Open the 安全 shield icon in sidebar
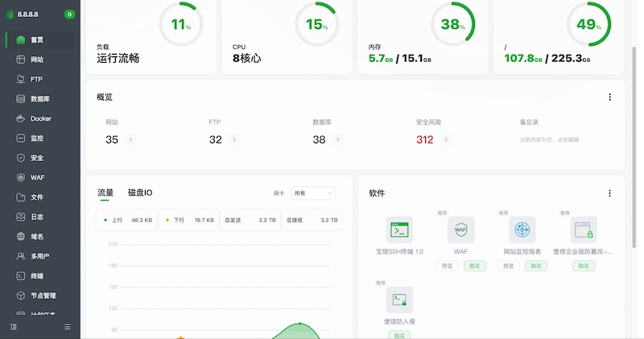Image resolution: width=644 pixels, height=339 pixels. (x=21, y=158)
